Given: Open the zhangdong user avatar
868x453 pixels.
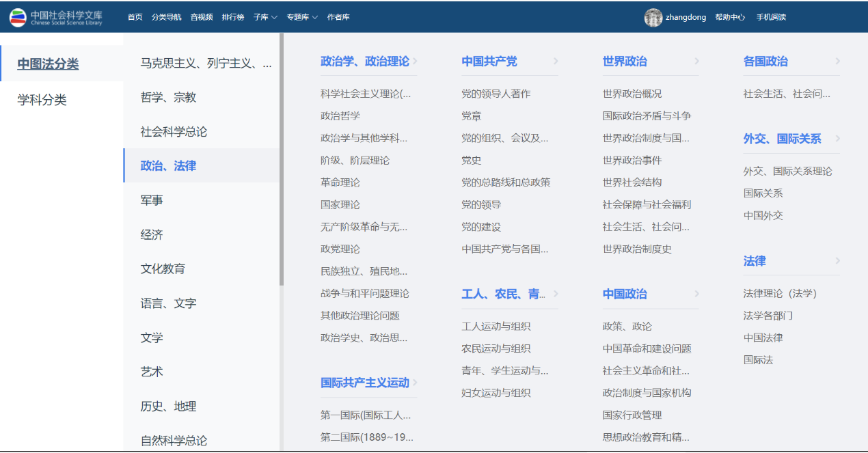Looking at the screenshot, I should click(653, 18).
